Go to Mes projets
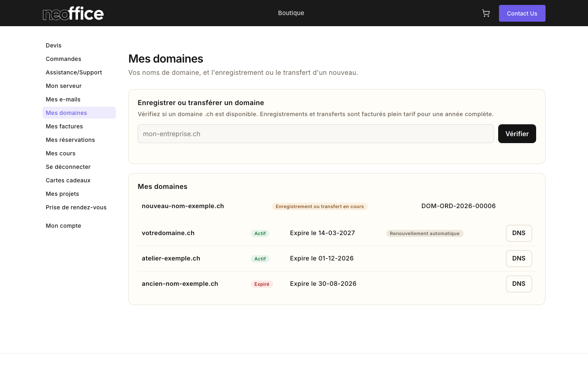588x368 pixels. coord(79,194)
